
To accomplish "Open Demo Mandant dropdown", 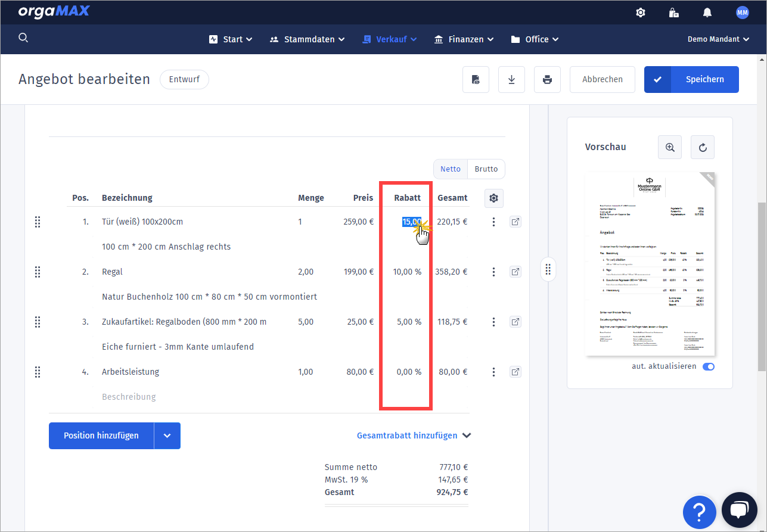I will pos(718,39).
